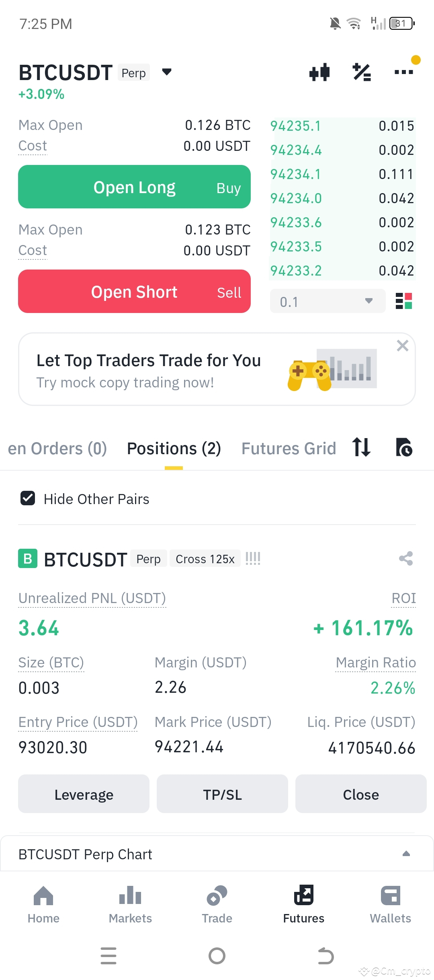This screenshot has height=980, width=434.
Task: Share the BTCUSDT position
Action: click(x=406, y=558)
